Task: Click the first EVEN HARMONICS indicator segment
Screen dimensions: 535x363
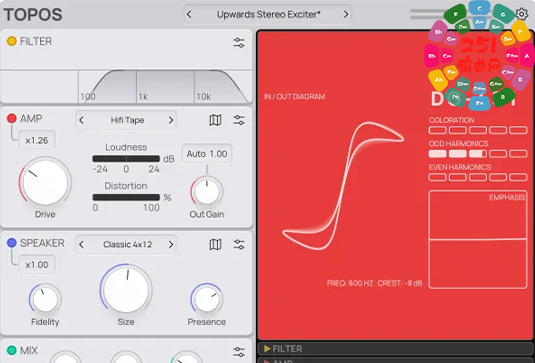Action: pyautogui.click(x=437, y=177)
